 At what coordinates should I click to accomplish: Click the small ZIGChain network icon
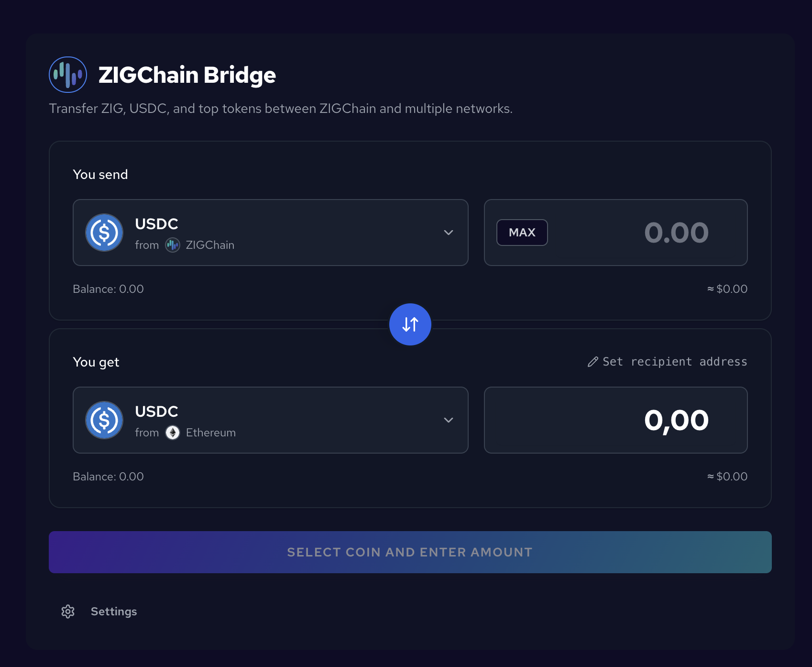[173, 245]
